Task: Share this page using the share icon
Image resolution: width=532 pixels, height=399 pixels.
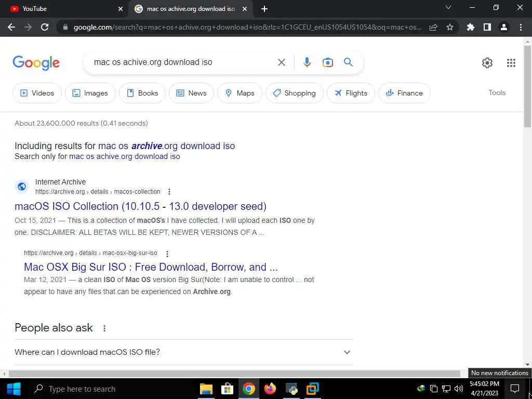Action: point(433,27)
